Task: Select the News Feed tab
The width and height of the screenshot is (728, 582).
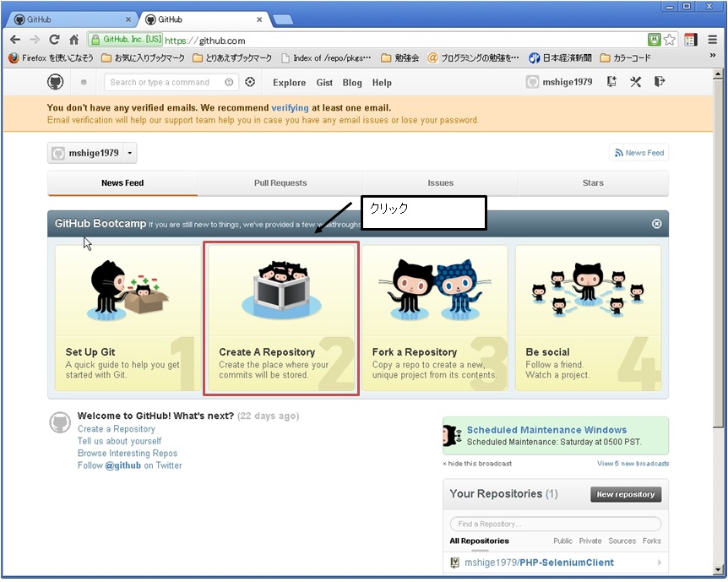Action: [122, 183]
